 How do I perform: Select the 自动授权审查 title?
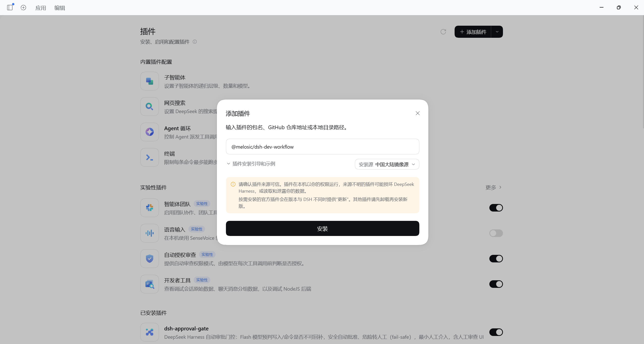pyautogui.click(x=180, y=255)
